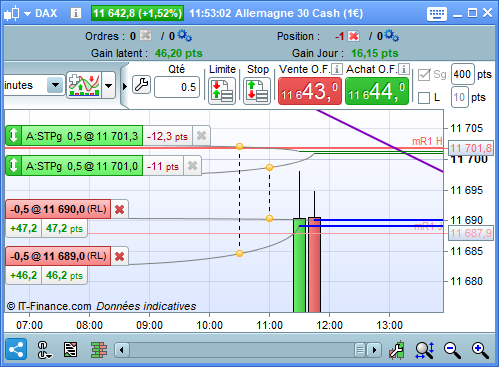Click the Vente O.F. info icon
Screen dimensions: 499x367
(337, 69)
